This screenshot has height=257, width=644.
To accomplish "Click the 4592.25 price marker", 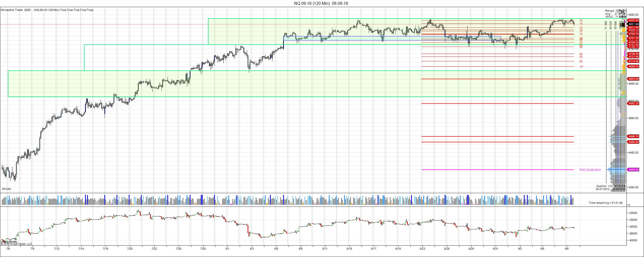I will (633, 103).
